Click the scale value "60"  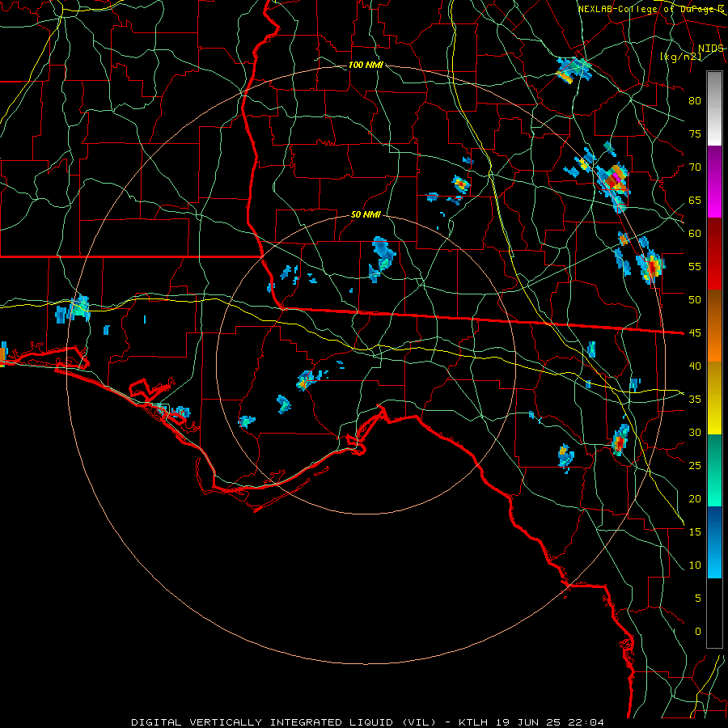695,234
